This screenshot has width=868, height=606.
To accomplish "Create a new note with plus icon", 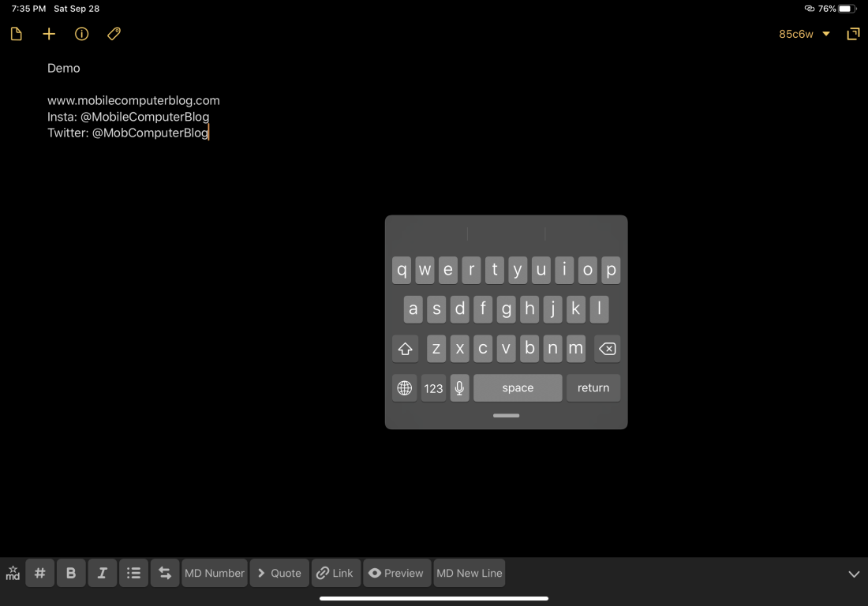I will 49,34.
